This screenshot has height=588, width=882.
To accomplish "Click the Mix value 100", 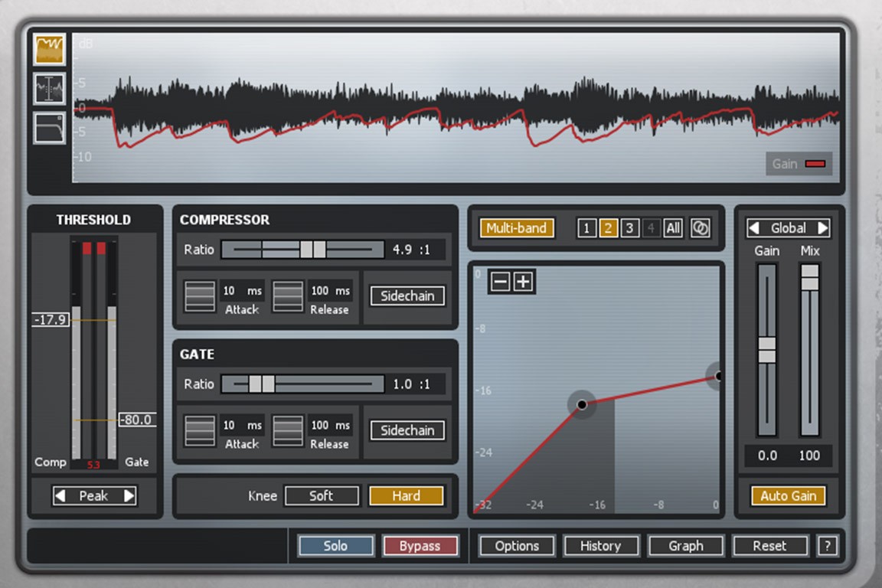I will coord(809,456).
